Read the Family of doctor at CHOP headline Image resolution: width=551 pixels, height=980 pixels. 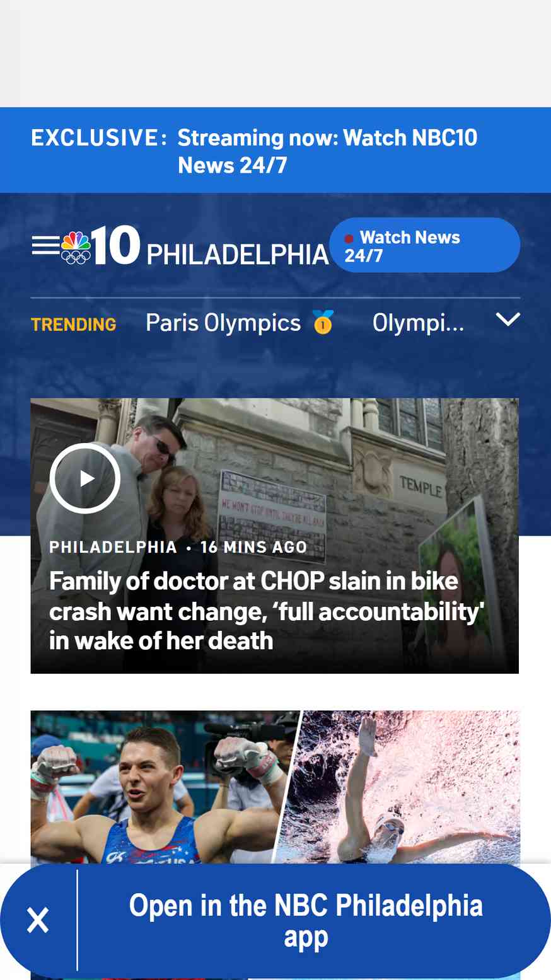click(267, 611)
